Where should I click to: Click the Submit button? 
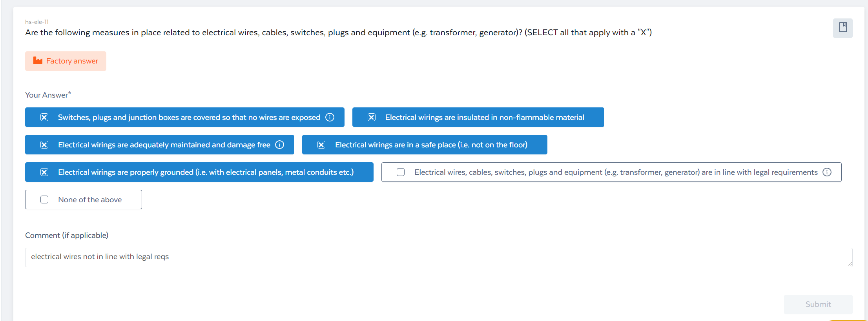[x=818, y=304]
